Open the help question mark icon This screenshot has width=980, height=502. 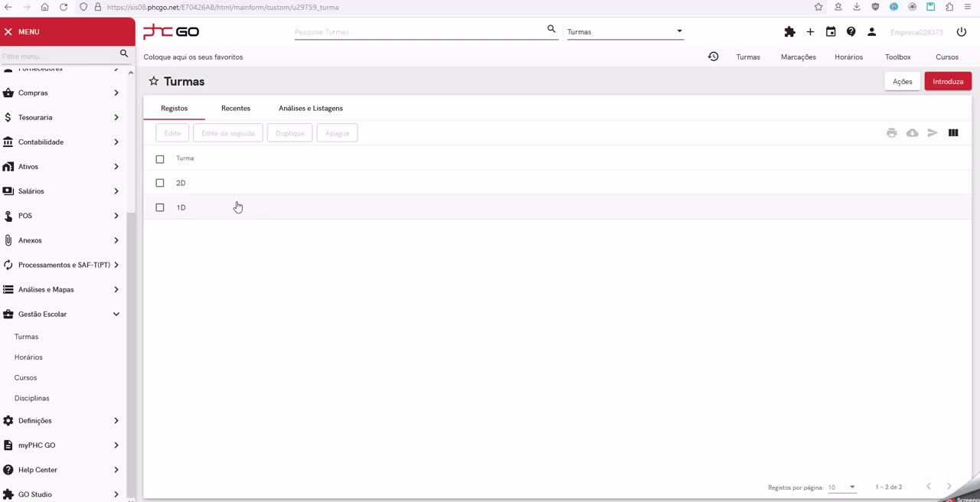point(851,32)
